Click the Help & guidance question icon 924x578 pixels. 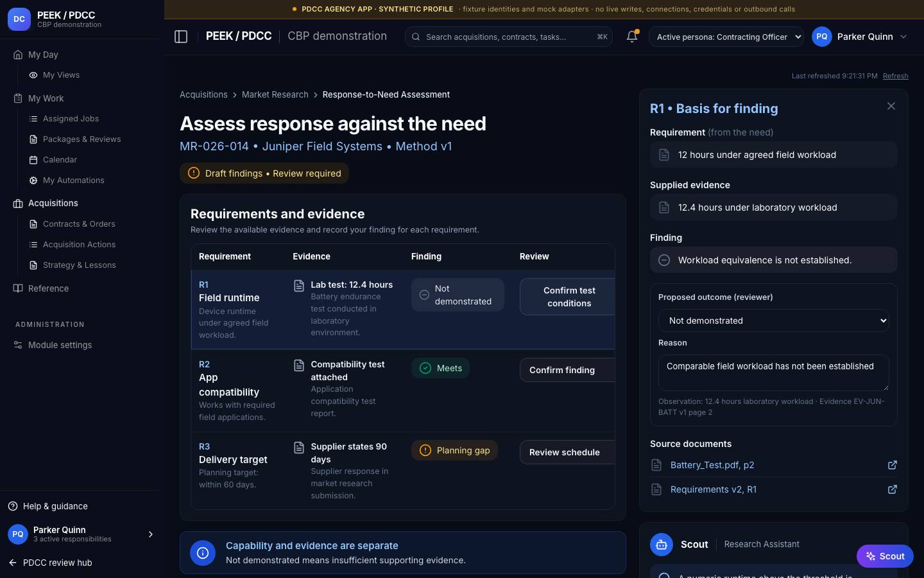13,506
